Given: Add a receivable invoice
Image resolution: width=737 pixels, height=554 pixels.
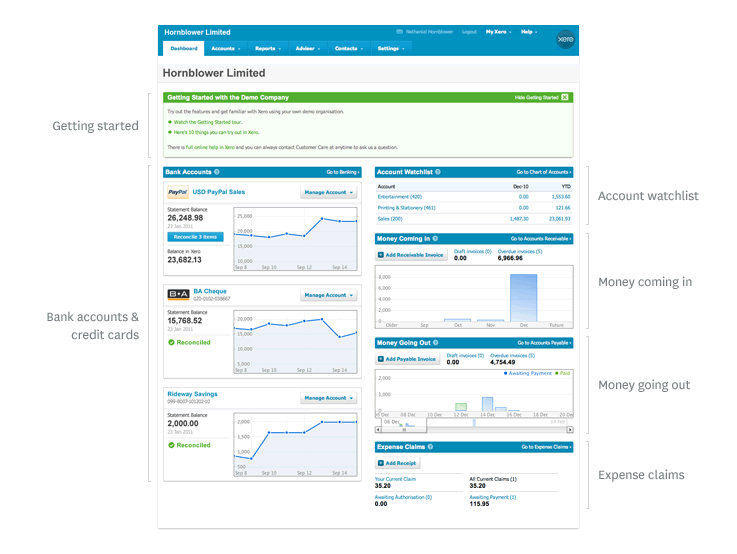Looking at the screenshot, I should coord(411,256).
